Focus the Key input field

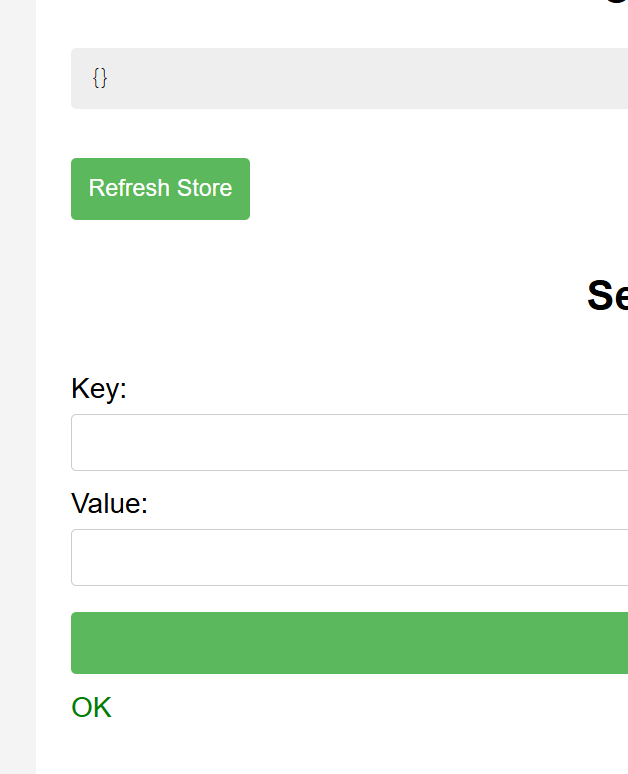349,442
